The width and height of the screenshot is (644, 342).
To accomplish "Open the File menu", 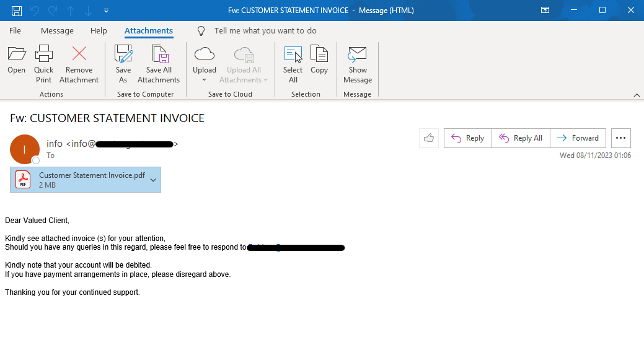I will (15, 31).
